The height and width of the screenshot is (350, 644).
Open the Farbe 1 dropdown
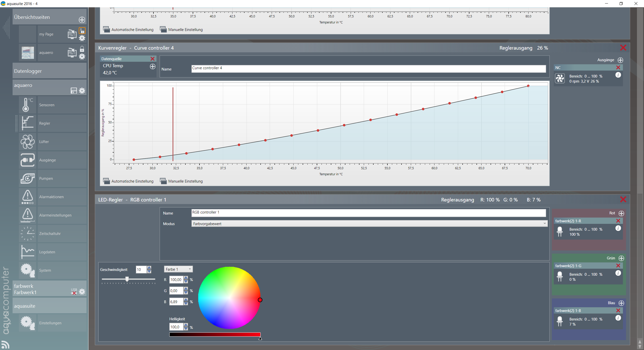(x=178, y=269)
